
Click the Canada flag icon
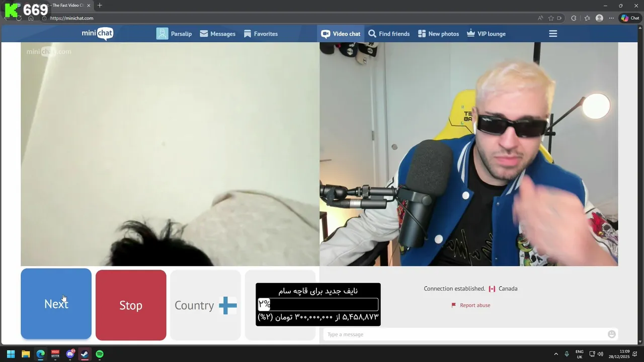pyautogui.click(x=492, y=289)
